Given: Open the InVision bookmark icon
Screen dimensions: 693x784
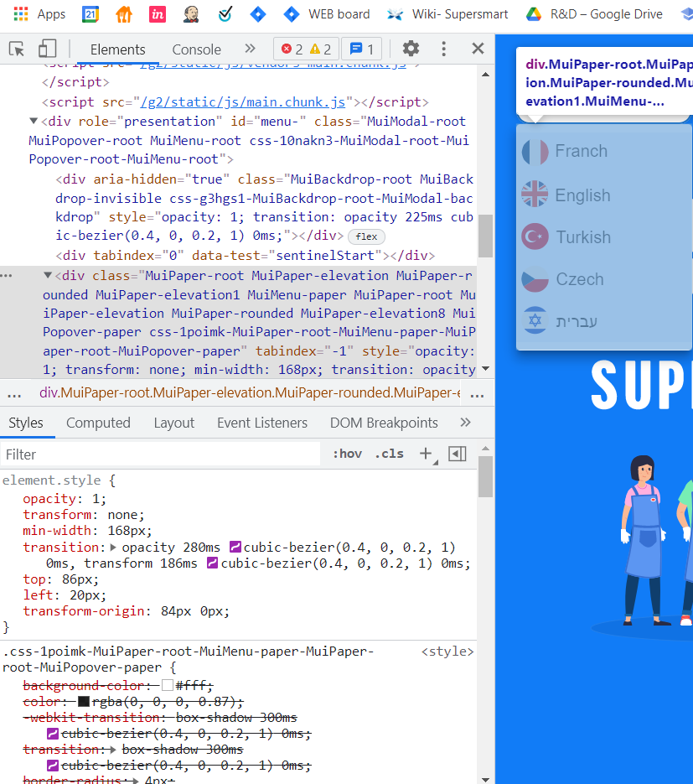Looking at the screenshot, I should (158, 14).
